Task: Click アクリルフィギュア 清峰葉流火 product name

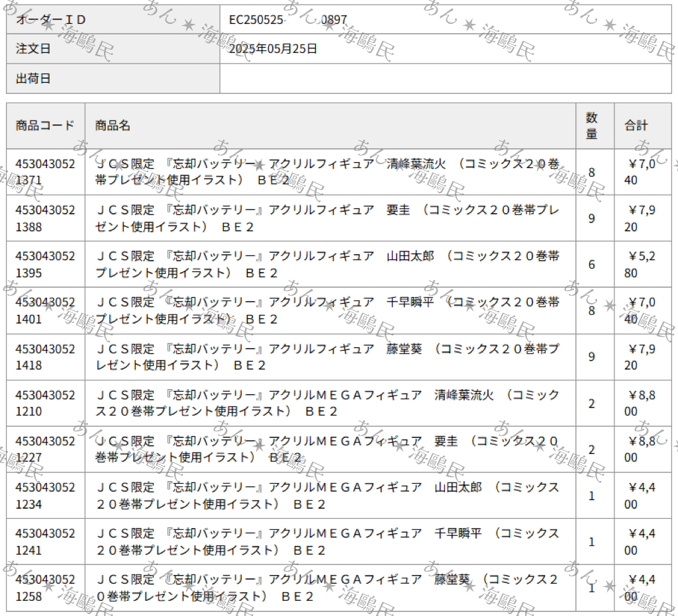Action: (x=327, y=172)
